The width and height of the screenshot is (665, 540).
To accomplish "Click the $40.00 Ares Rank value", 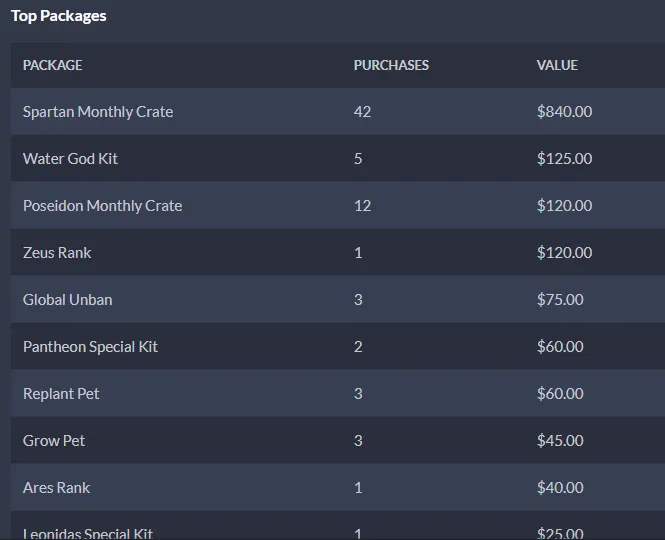I will [x=560, y=488].
